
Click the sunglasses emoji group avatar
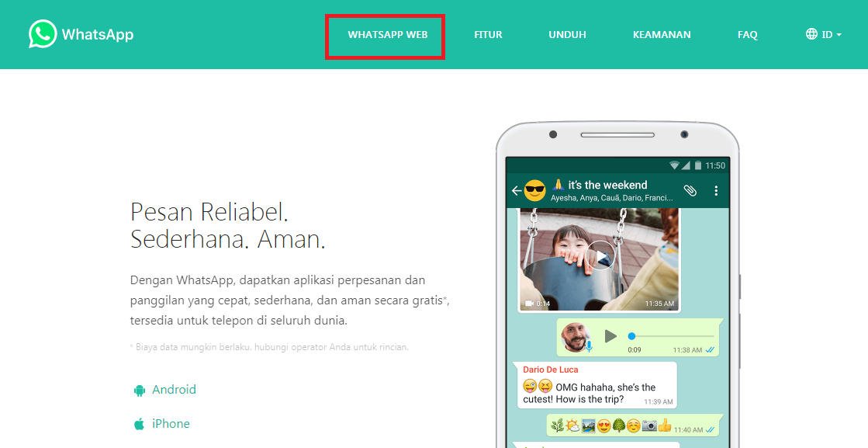(534, 191)
